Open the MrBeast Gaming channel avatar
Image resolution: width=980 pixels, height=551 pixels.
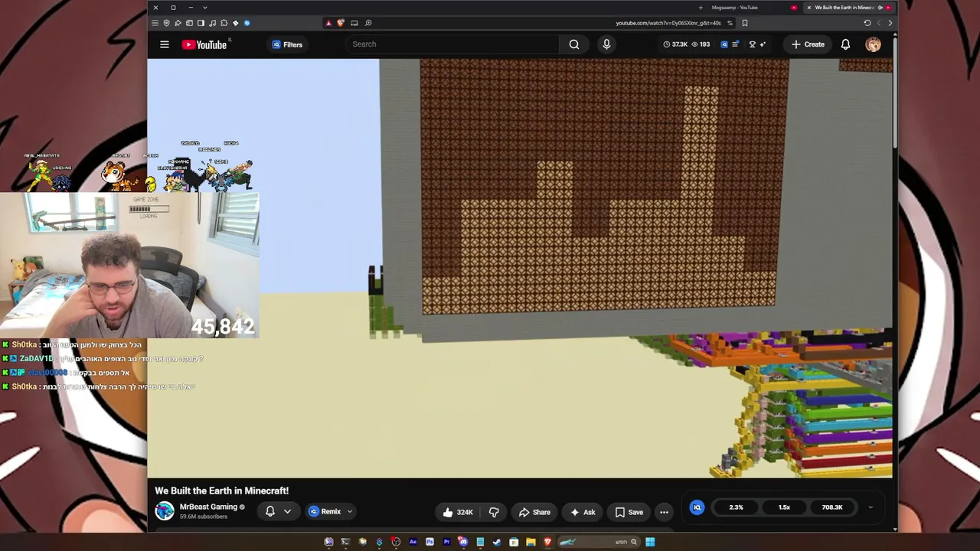point(165,511)
